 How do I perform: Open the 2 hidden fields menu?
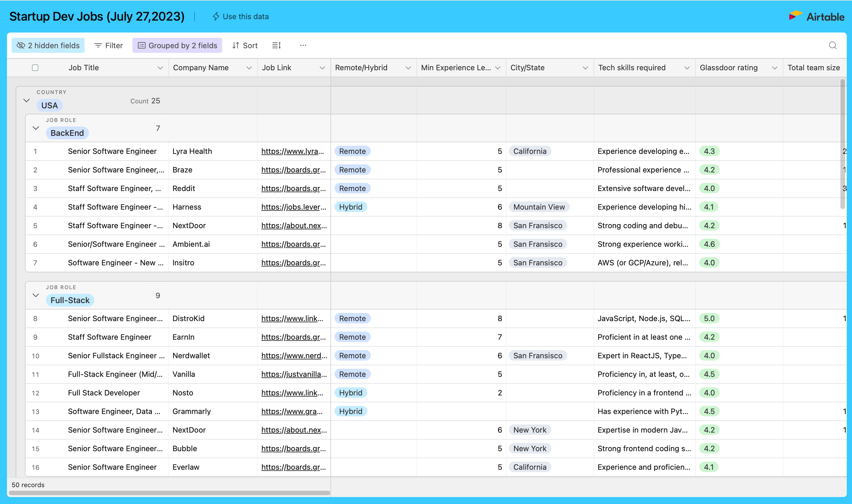pyautogui.click(x=48, y=45)
